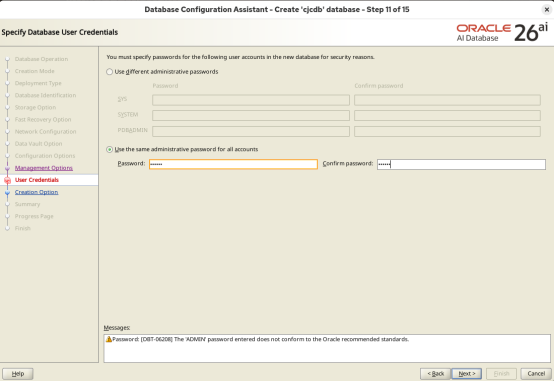The width and height of the screenshot is (554, 381).
Task: Click the disabled Finish button
Action: click(501, 374)
